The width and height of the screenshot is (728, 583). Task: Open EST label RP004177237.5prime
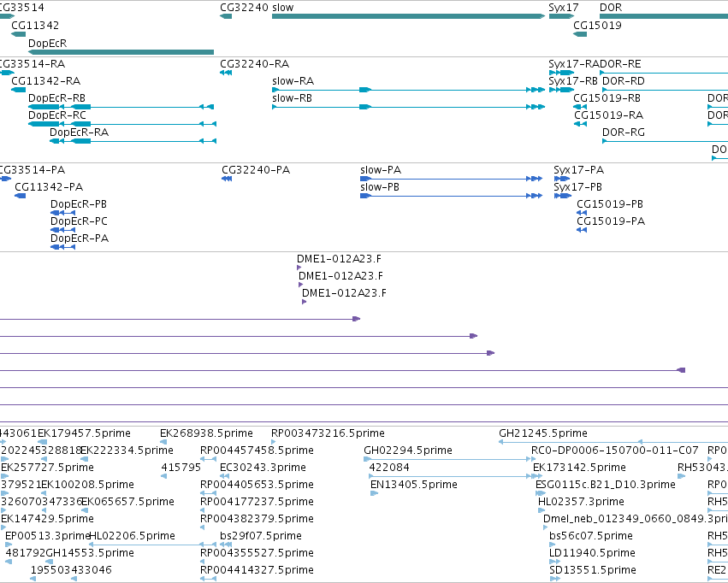[x=257, y=503]
